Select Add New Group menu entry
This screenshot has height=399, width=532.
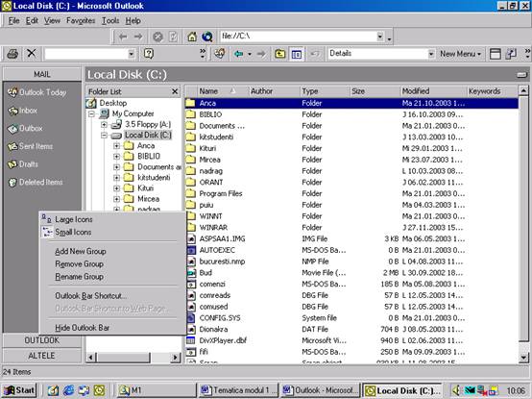tap(112, 251)
